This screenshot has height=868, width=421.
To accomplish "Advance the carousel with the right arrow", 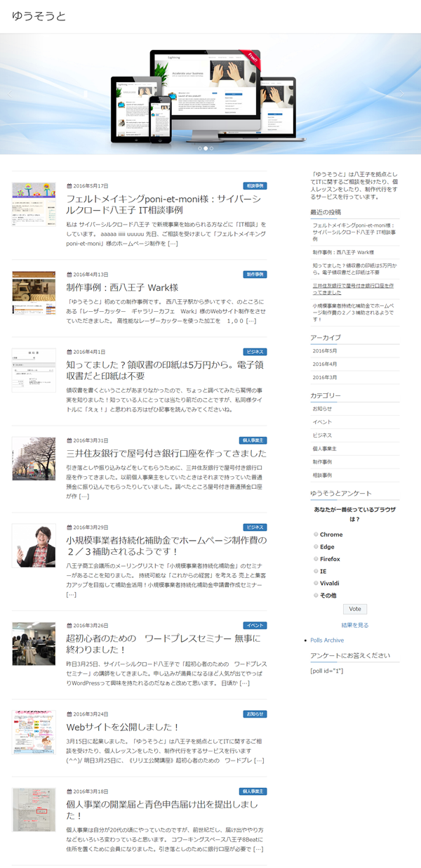I will [401, 93].
